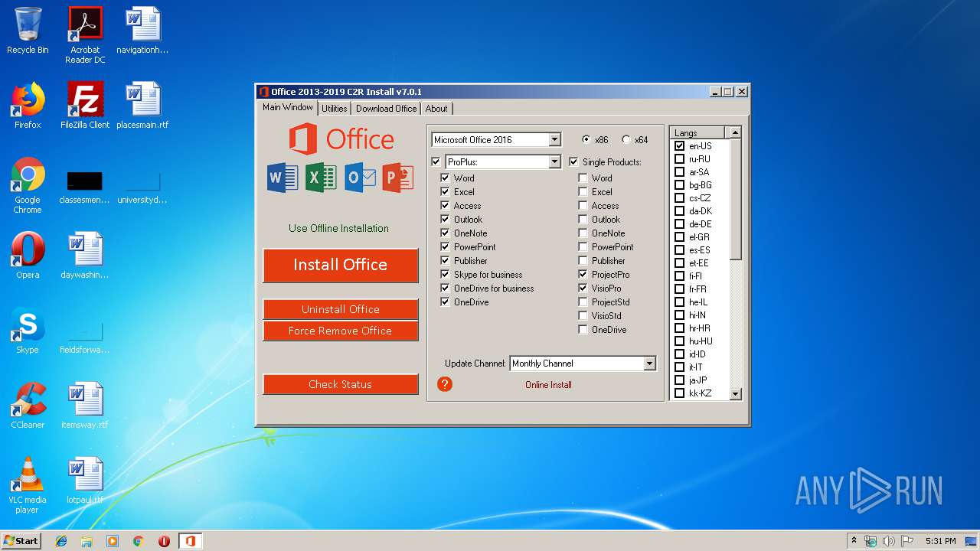The width and height of the screenshot is (980, 551).
Task: Click the red question mark help icon
Action: (445, 384)
